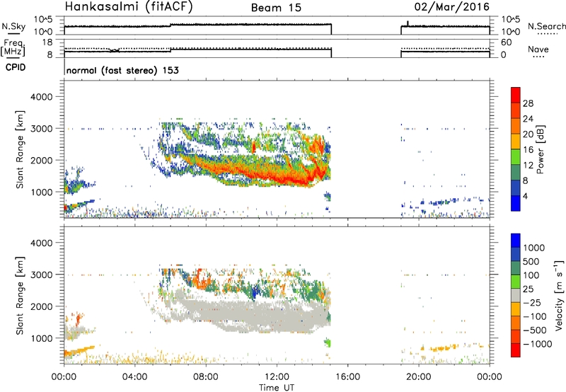The image size is (566, 392).
Task: Click the "Velocity [m s⁻¹]" colorbar title
Action: (x=559, y=294)
